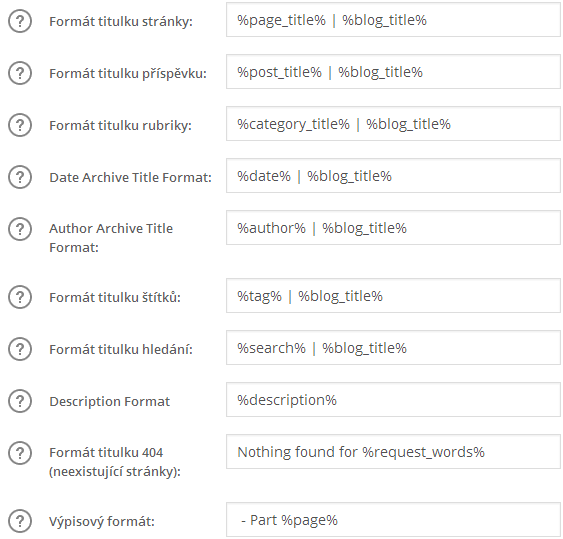This screenshot has width=563, height=539.
Task: Open help for Formát titulku příspěvku
Action: (20, 73)
